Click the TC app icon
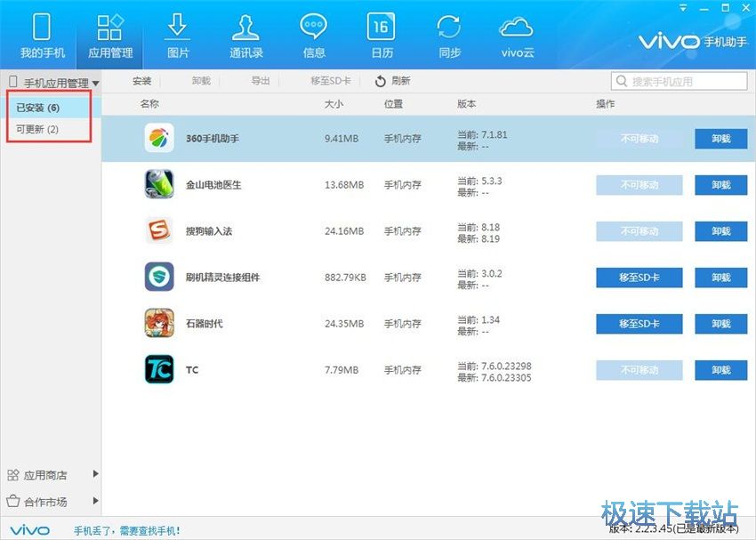The width and height of the screenshot is (756, 540). pyautogui.click(x=159, y=369)
